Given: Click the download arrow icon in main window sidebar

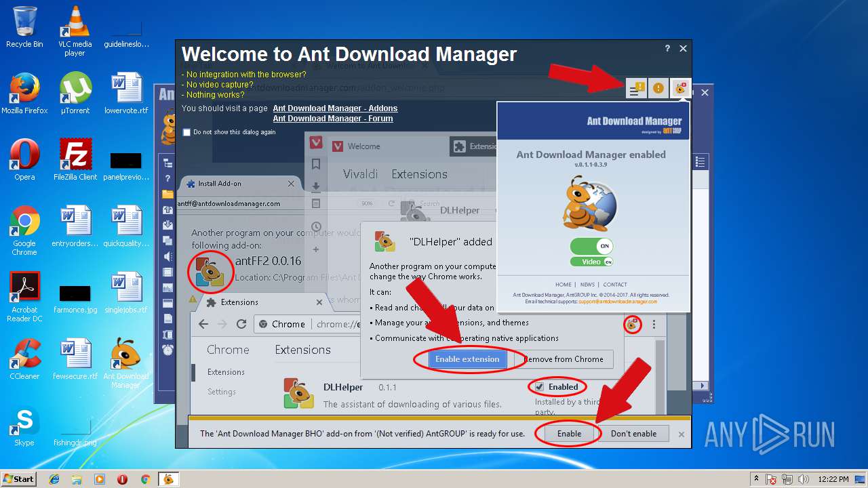Looking at the screenshot, I should pos(167,225).
